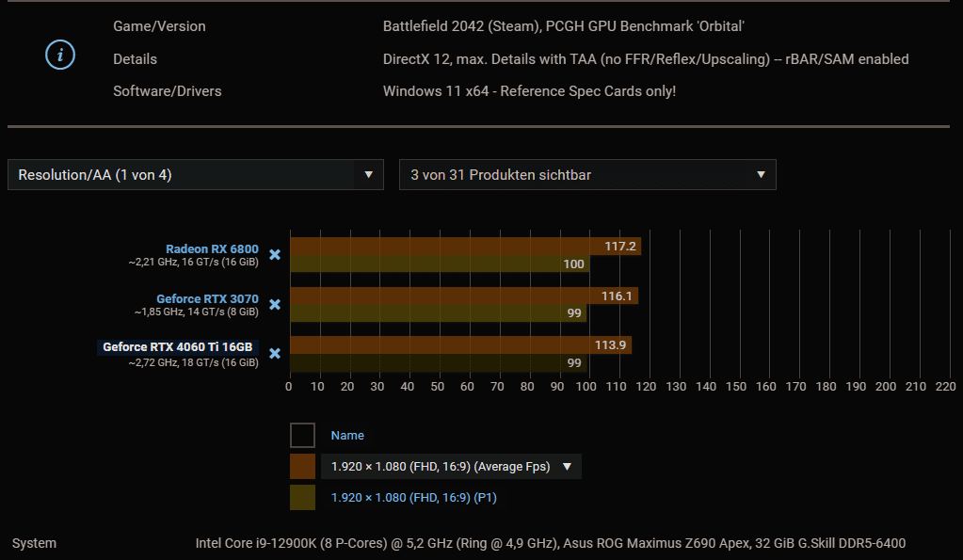Select the highlighted Geforce RTX 4060 Ti 16GB label
Image resolution: width=963 pixels, height=560 pixels.
[178, 347]
